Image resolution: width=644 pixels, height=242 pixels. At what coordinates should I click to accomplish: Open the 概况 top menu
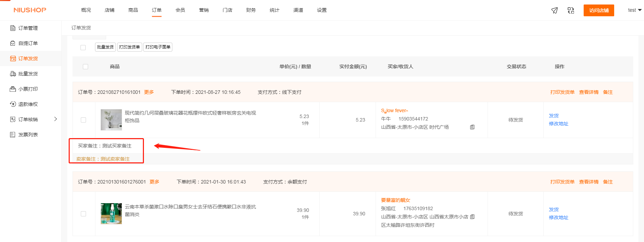click(x=86, y=10)
